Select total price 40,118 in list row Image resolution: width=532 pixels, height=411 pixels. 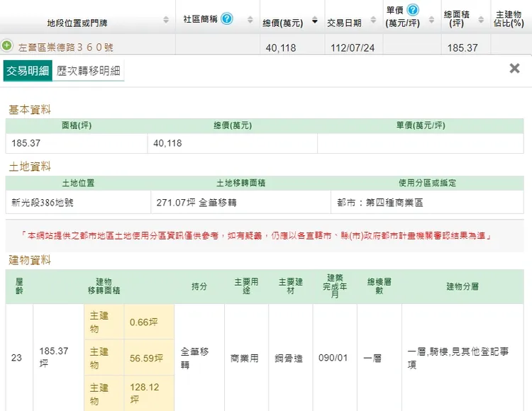click(x=281, y=47)
